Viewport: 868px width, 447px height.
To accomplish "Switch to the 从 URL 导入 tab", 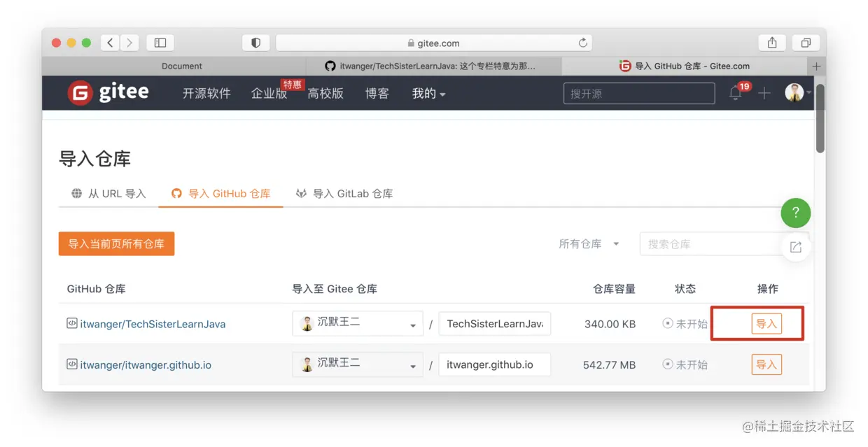I will (109, 193).
